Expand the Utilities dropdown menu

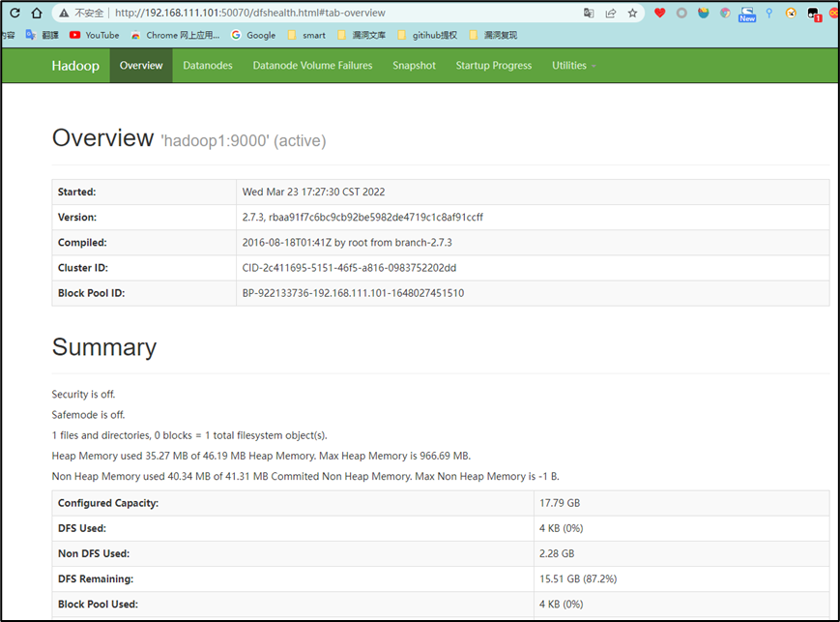pyautogui.click(x=574, y=66)
